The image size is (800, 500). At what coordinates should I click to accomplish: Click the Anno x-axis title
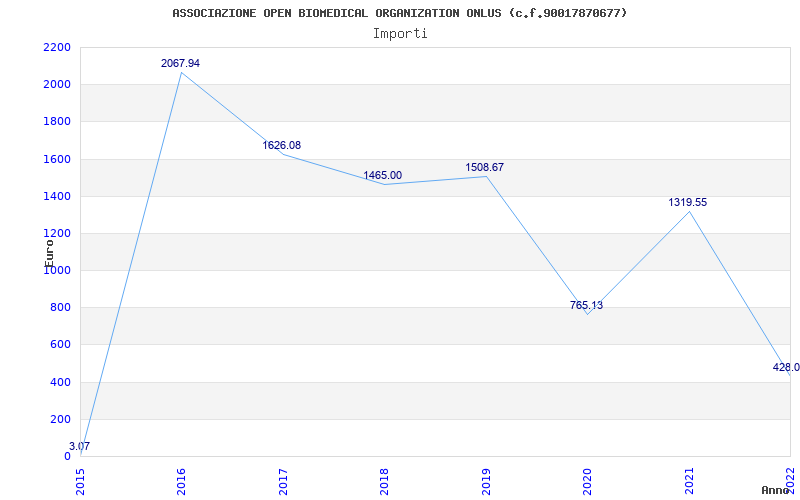point(776,490)
